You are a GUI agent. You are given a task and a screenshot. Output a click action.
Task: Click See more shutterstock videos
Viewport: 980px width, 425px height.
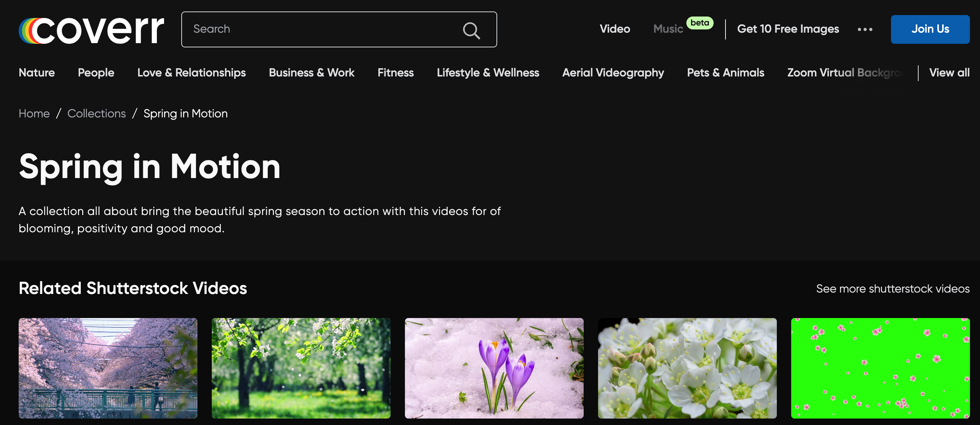(x=892, y=289)
